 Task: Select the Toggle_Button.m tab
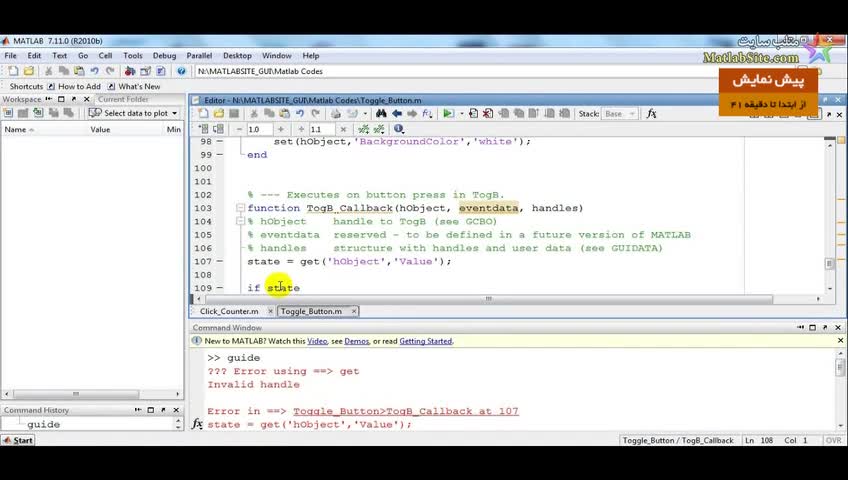tap(312, 311)
